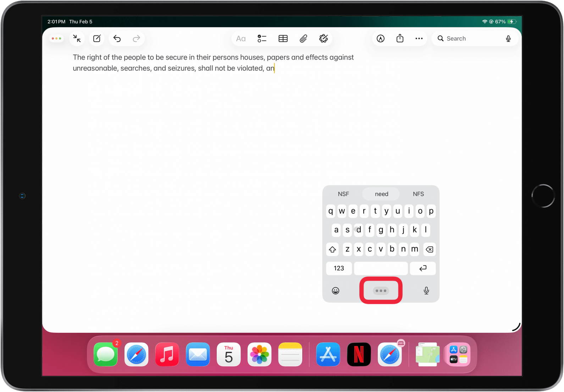Tap the h key
The height and width of the screenshot is (392, 564).
[392, 230]
